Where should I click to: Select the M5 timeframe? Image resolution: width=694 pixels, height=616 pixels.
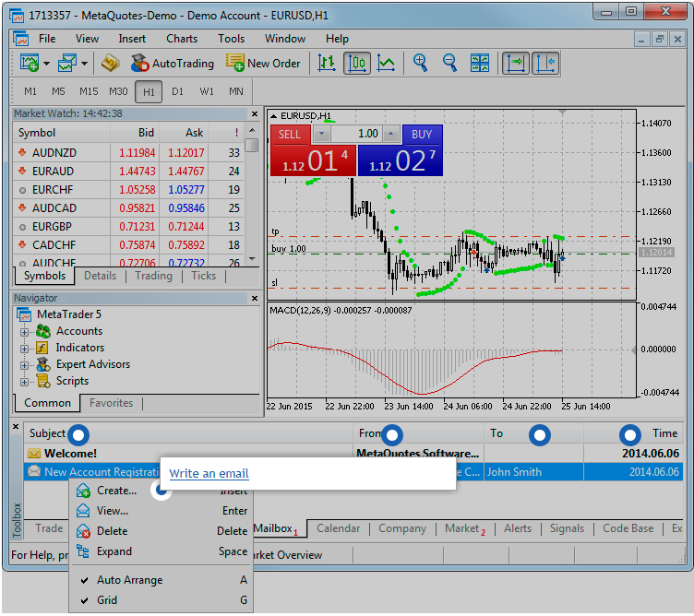[x=58, y=91]
